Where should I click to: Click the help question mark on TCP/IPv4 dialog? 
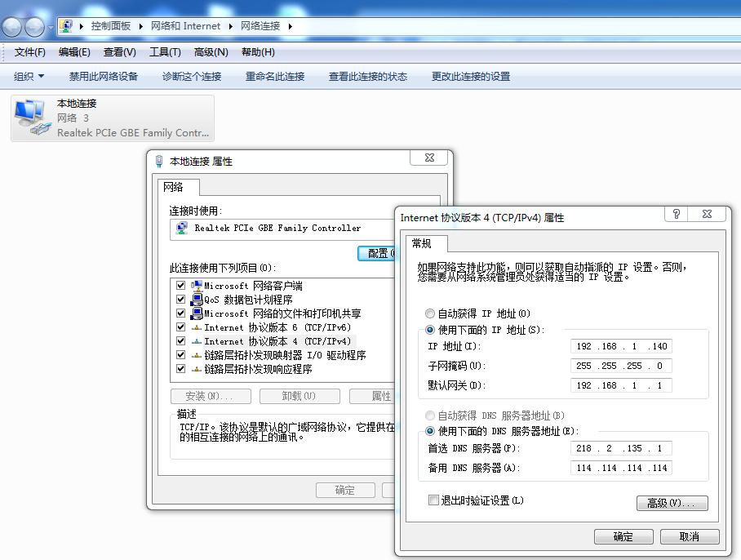[676, 214]
